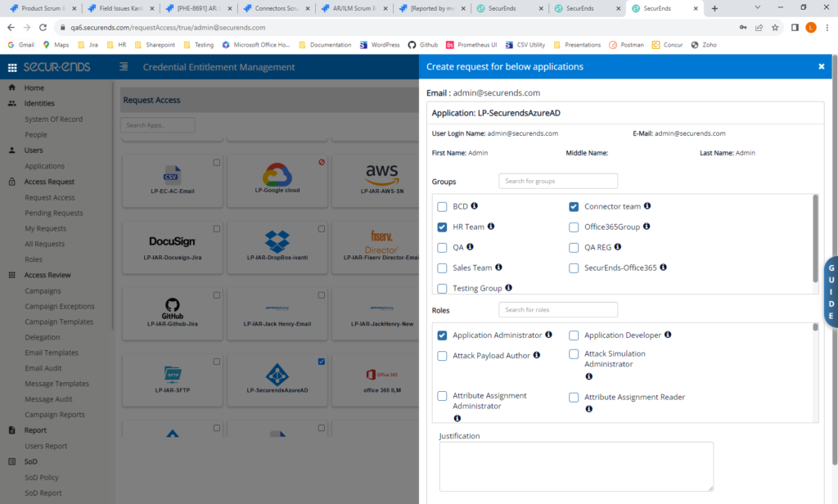Click inside the Justification text area
This screenshot has width=838, height=504.
click(576, 466)
